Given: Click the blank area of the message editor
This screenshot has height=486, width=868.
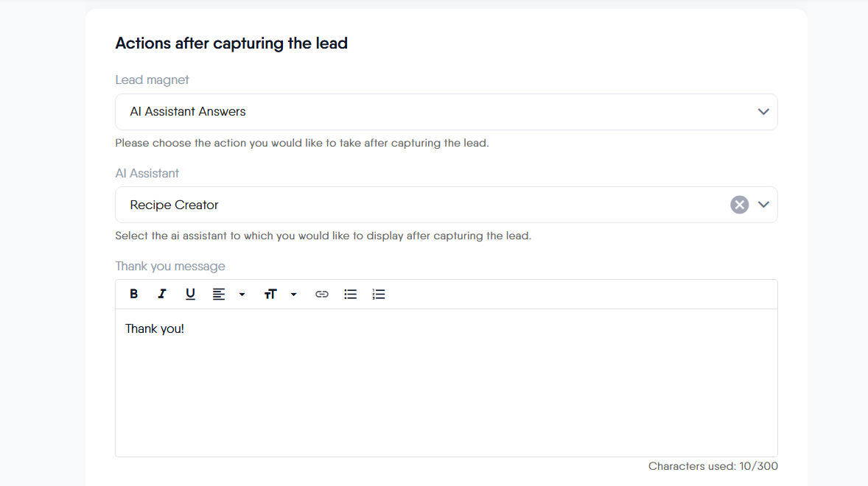Looking at the screenshot, I should point(446,398).
